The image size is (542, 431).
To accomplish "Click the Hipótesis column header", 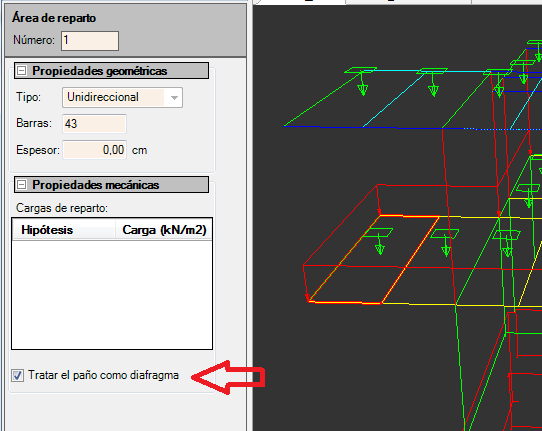I will point(64,230).
